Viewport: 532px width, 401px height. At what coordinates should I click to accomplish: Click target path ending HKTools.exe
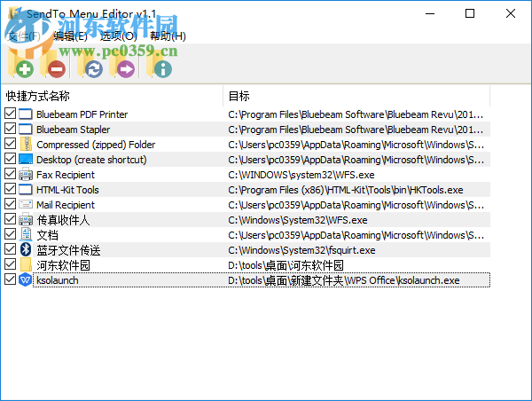tap(346, 190)
